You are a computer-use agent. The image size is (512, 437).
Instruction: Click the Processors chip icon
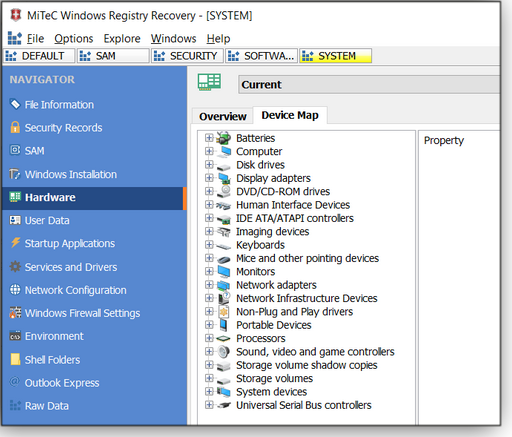(x=223, y=339)
